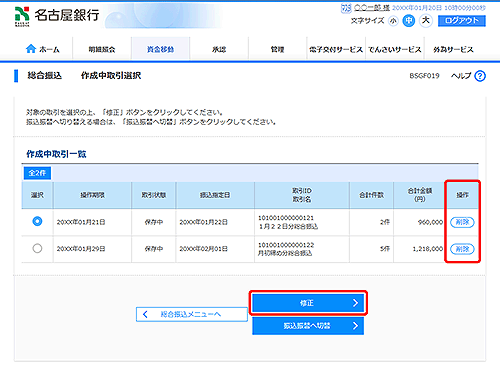Click the 取引状態 column header
500x380 pixels.
coord(154,195)
